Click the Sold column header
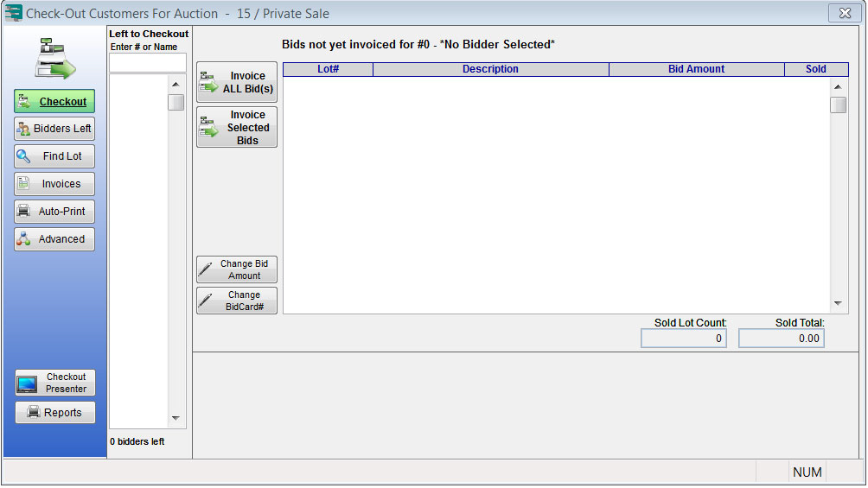868x488 pixels. (816, 69)
